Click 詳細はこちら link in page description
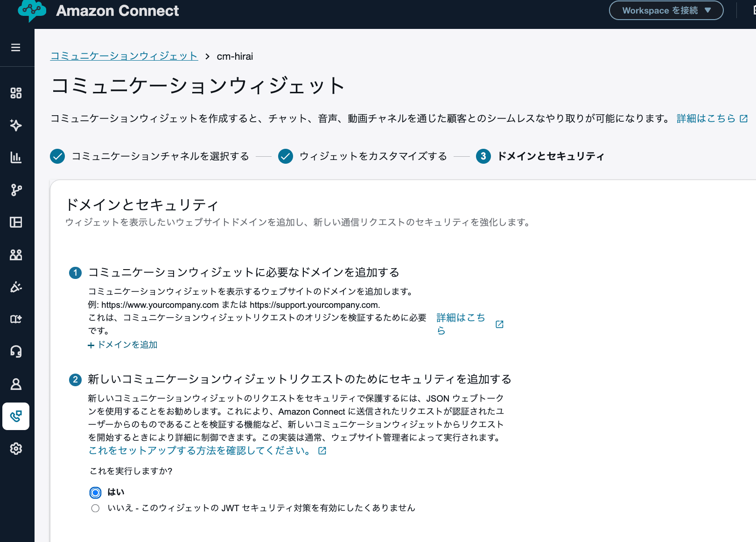Screen dimensions: 756x542 pos(706,118)
